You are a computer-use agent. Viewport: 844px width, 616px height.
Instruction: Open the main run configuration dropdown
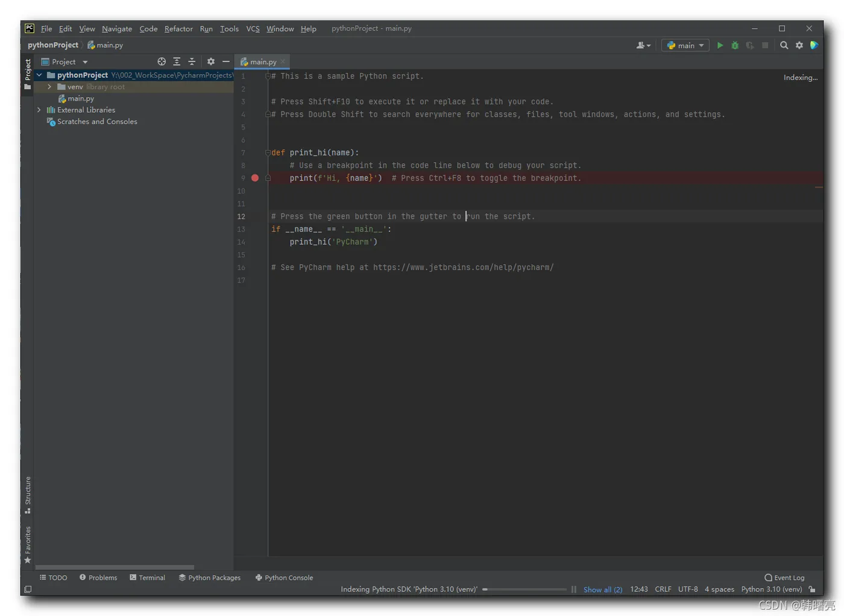pos(685,45)
